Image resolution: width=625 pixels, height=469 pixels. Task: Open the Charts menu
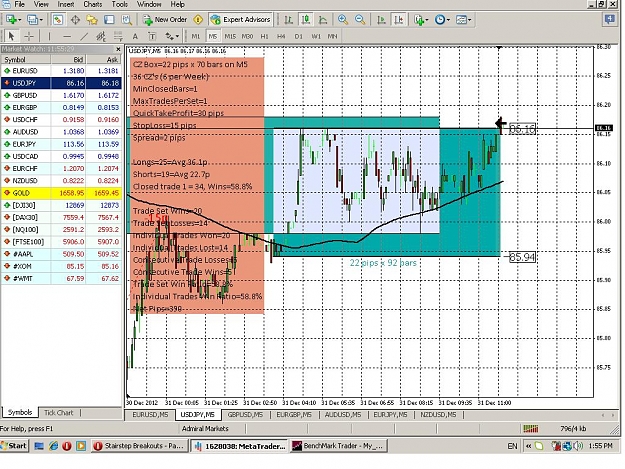tap(92, 4)
